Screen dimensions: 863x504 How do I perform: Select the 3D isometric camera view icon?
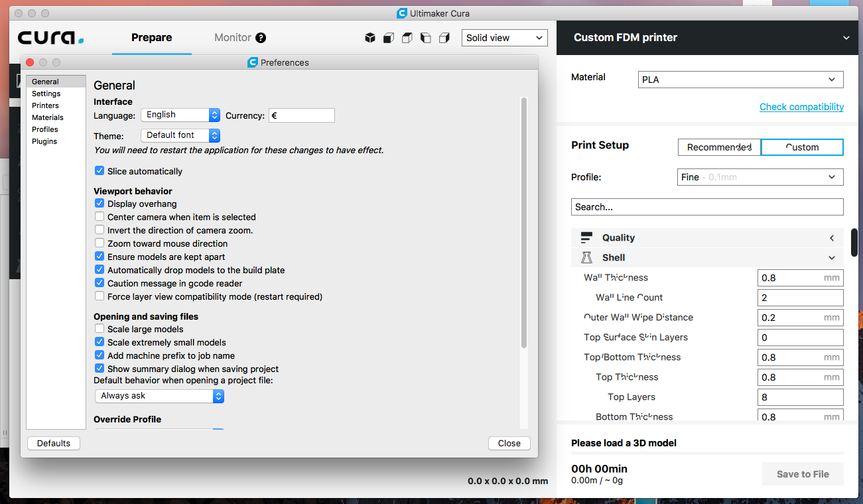(x=370, y=38)
